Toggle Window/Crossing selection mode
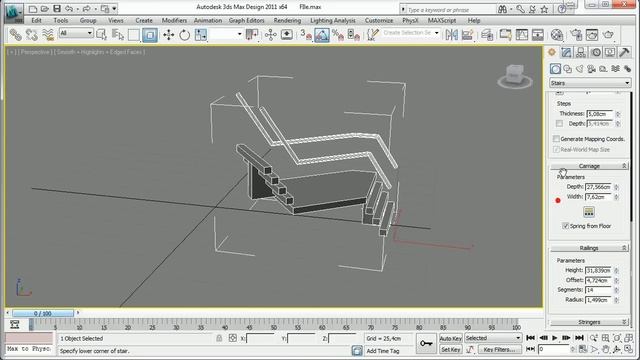Viewport: 640px width, 360px height. 150,35
